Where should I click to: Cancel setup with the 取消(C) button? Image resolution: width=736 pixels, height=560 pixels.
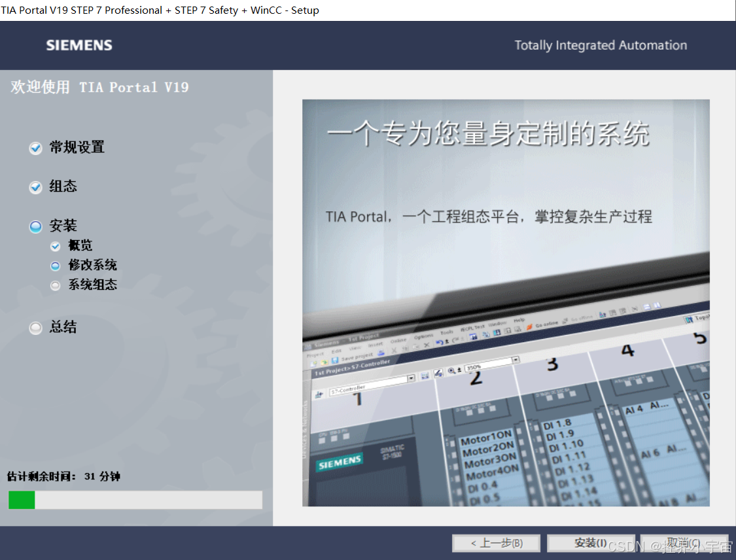coord(684,543)
